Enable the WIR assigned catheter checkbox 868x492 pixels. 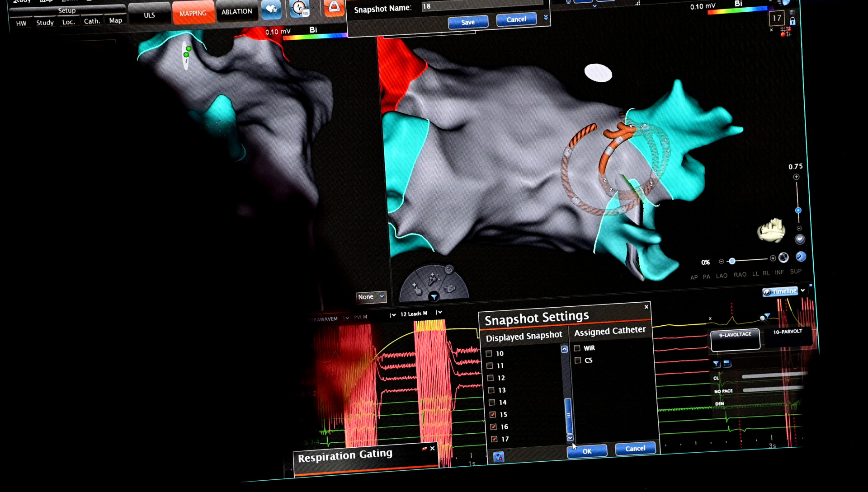click(x=577, y=348)
